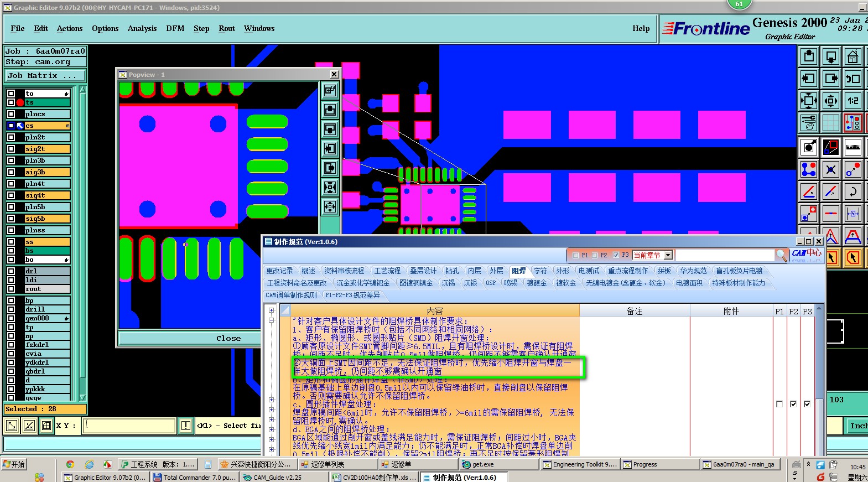
Task: Toggle visibility box of layer drill
Action: tap(11, 309)
